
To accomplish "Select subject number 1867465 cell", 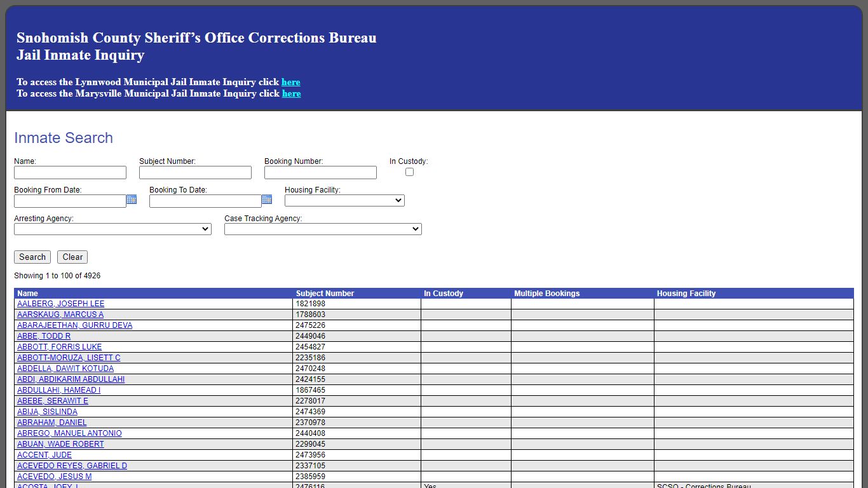I will [356, 390].
